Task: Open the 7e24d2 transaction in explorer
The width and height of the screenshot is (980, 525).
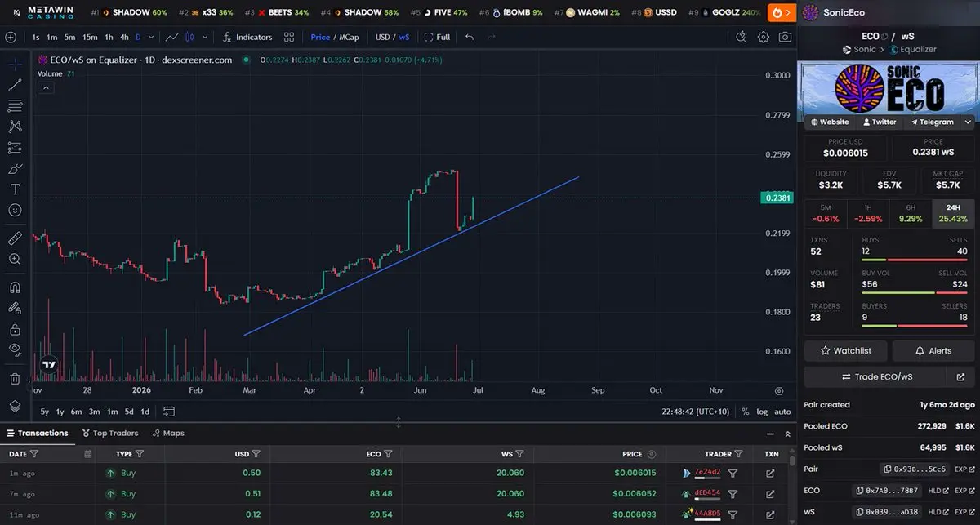Action: [770, 473]
